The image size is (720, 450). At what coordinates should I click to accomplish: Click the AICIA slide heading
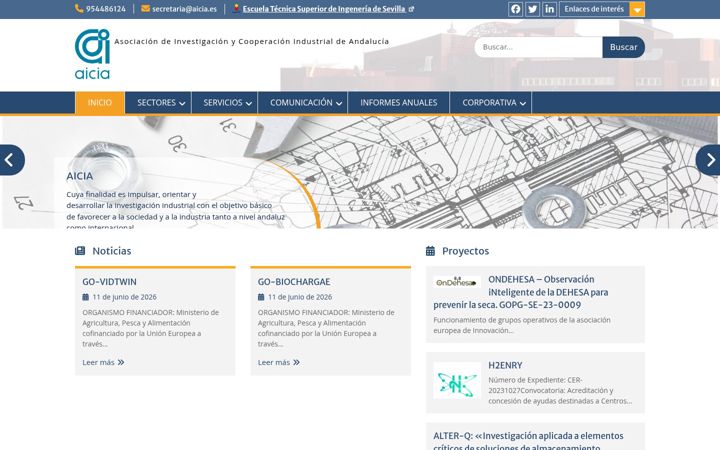tap(79, 176)
